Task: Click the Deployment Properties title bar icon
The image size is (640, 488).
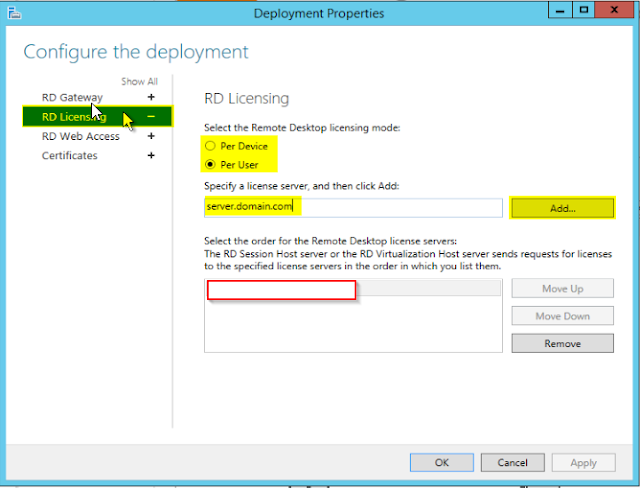Action: pyautogui.click(x=14, y=13)
